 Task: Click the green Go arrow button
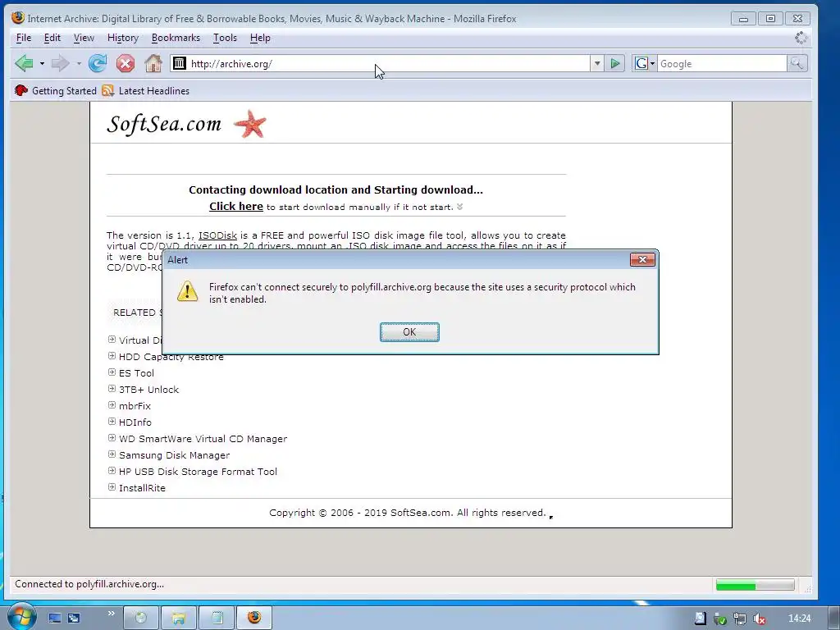[x=615, y=64]
